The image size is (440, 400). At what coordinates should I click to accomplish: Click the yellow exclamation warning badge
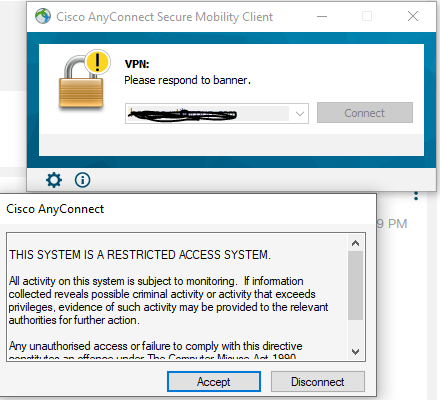point(97,61)
